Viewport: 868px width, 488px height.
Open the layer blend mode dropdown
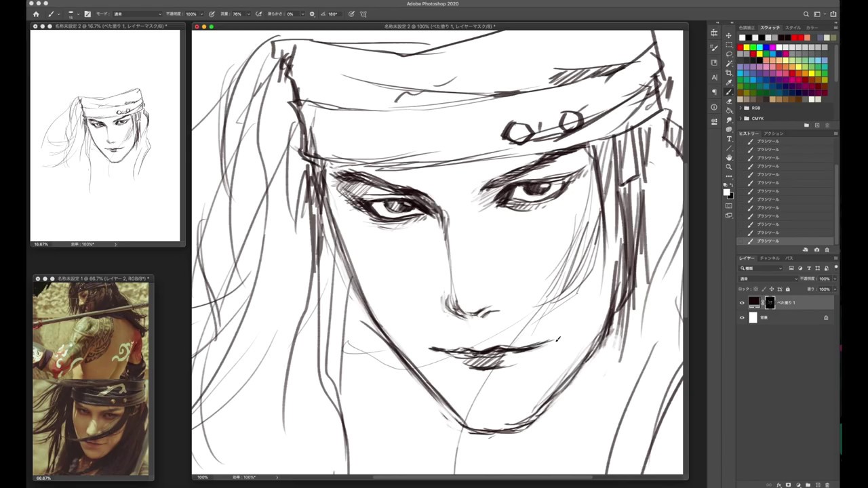(768, 279)
